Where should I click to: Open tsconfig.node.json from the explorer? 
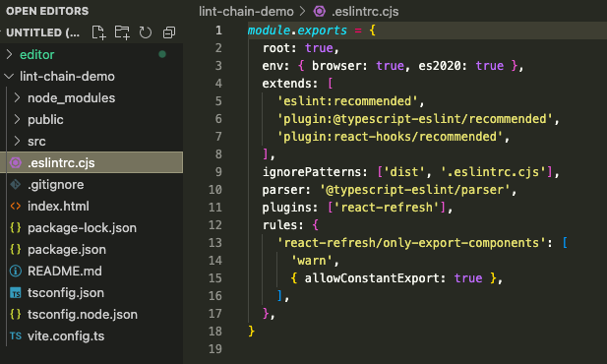(83, 314)
